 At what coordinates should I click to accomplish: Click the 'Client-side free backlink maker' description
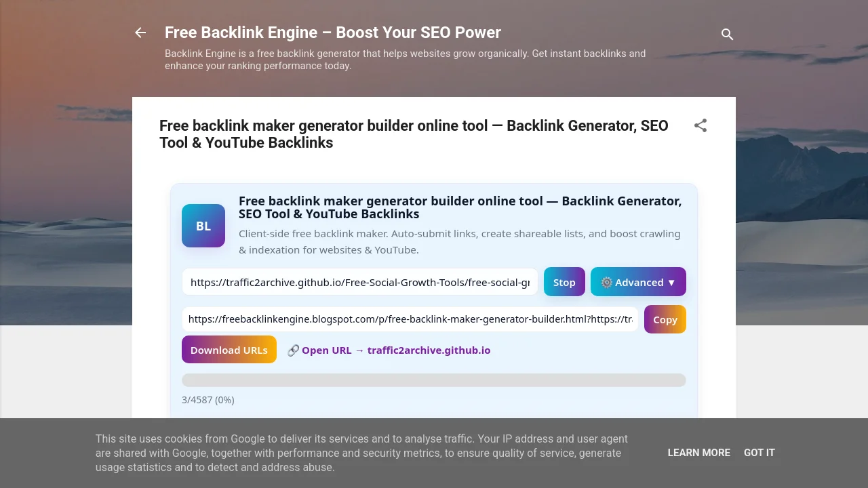(x=460, y=242)
